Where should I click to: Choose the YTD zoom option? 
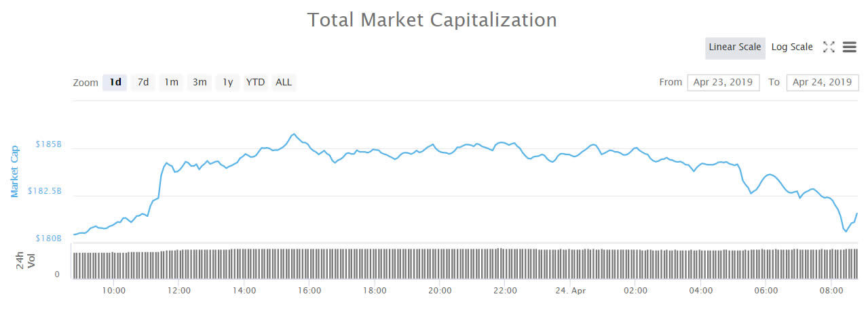[255, 83]
